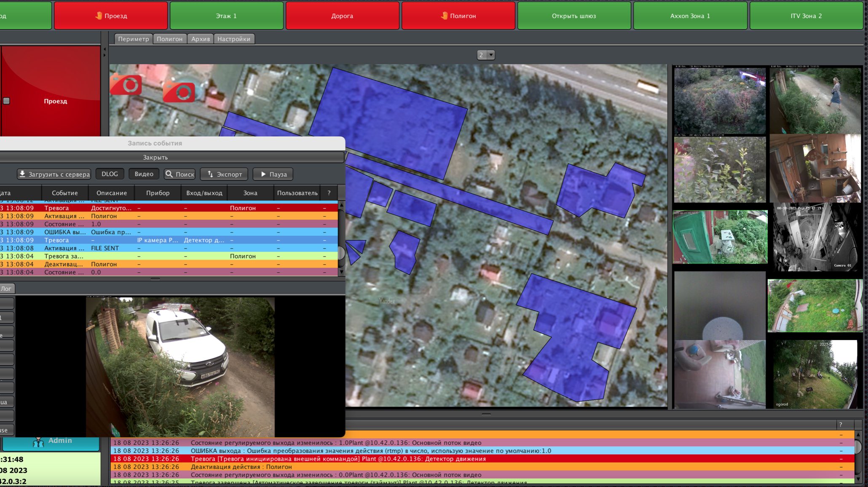The height and width of the screenshot is (487, 868).
Task: Toggle the DLOG button
Action: tap(110, 174)
